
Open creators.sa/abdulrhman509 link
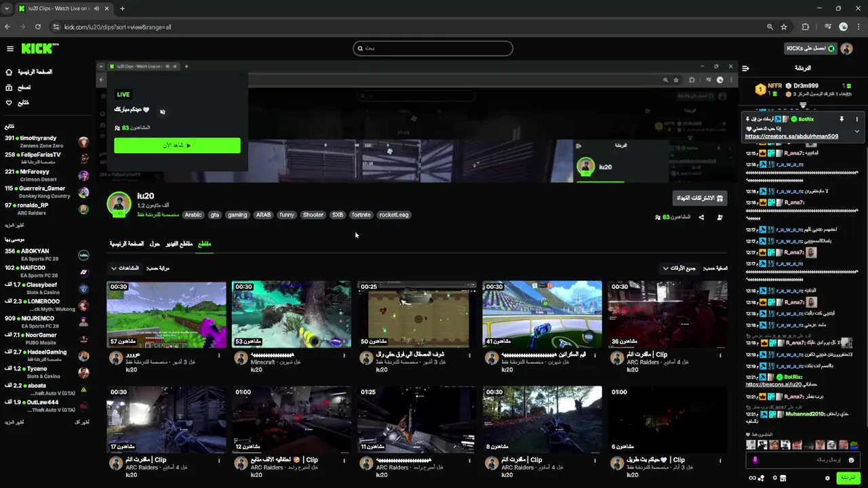point(791,136)
